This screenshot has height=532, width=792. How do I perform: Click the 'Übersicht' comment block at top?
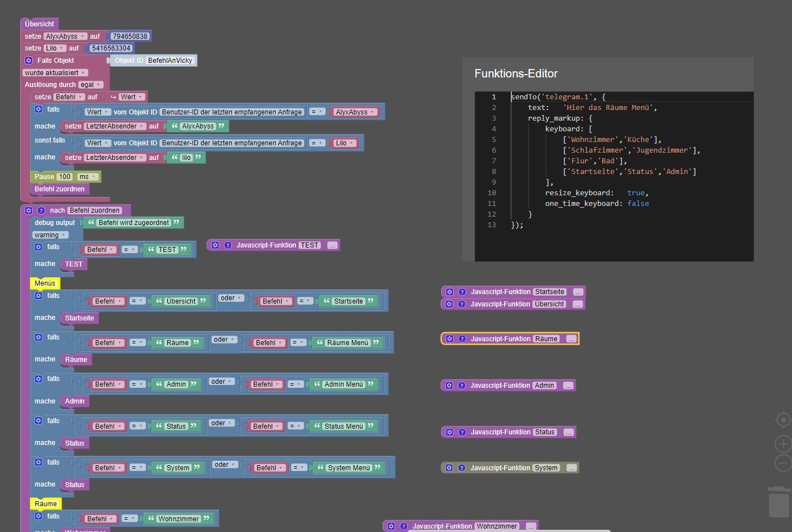pos(39,24)
